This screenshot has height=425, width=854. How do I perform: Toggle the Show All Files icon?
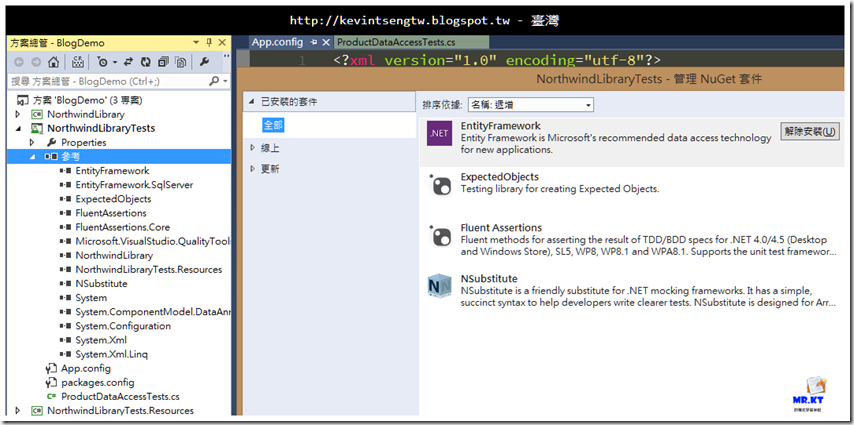pyautogui.click(x=181, y=62)
